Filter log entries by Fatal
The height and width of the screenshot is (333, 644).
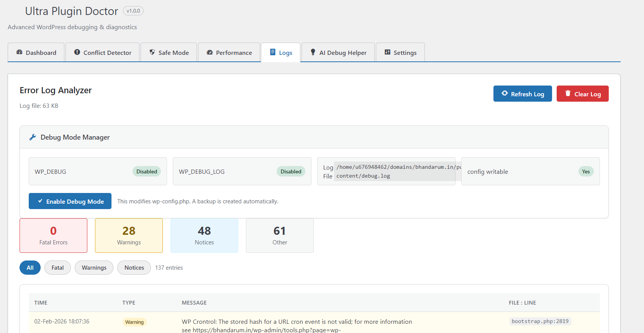click(x=57, y=267)
